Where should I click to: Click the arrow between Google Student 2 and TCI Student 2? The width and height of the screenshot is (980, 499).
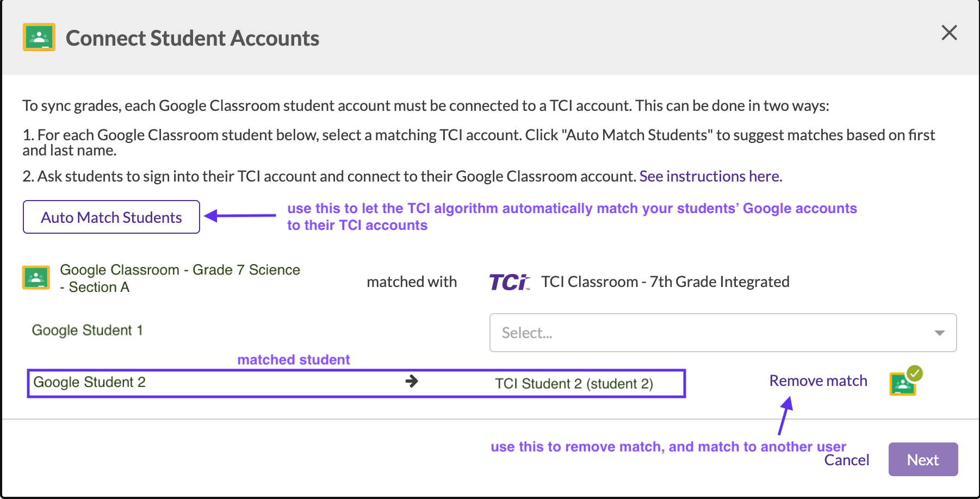[x=412, y=382]
